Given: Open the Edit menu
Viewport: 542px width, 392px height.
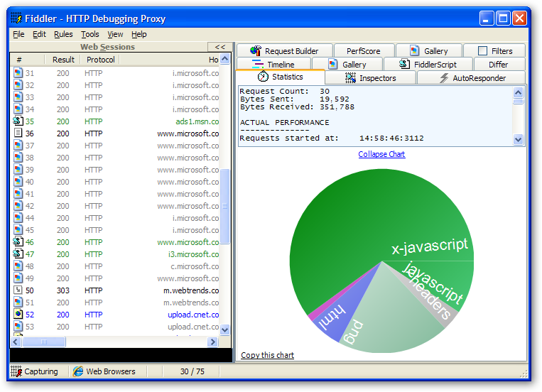Looking at the screenshot, I should [x=39, y=34].
